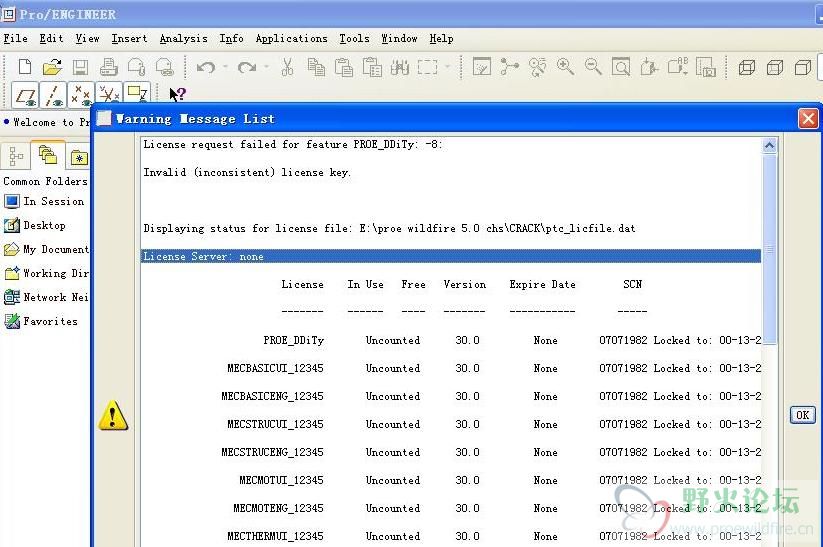The height and width of the screenshot is (547, 823).
Task: Click the Orient mode icon
Action: [x=537, y=67]
